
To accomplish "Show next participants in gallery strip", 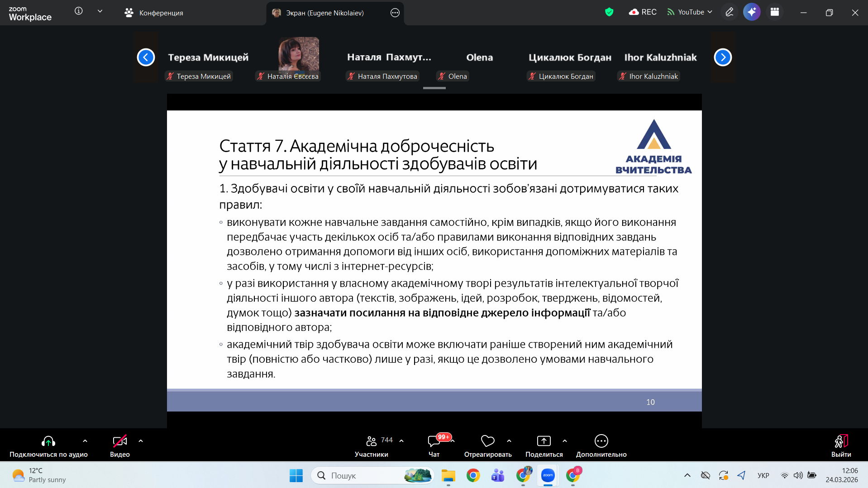I will pos(723,57).
